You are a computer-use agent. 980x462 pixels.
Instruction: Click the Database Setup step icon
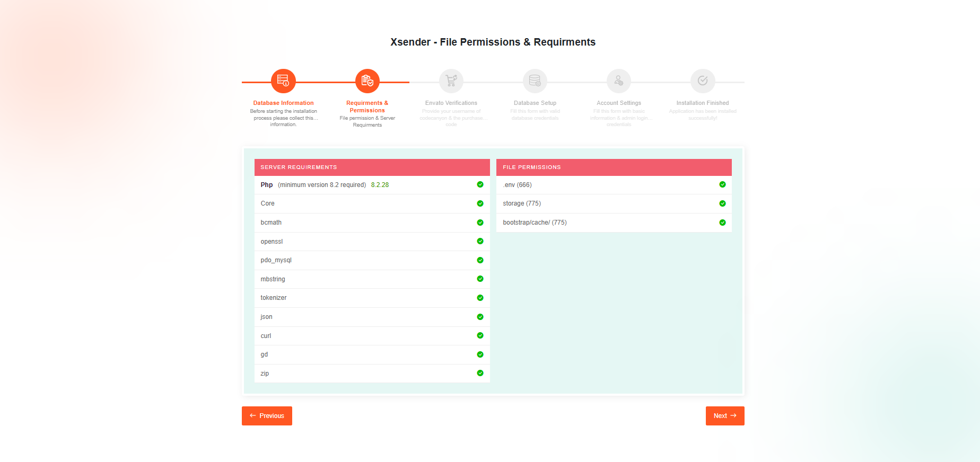coord(535,81)
